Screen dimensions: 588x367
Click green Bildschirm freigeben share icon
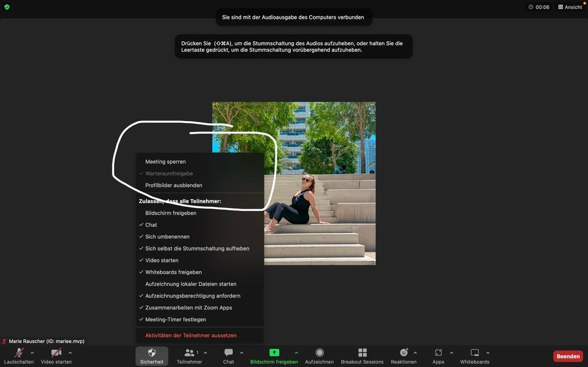point(274,353)
